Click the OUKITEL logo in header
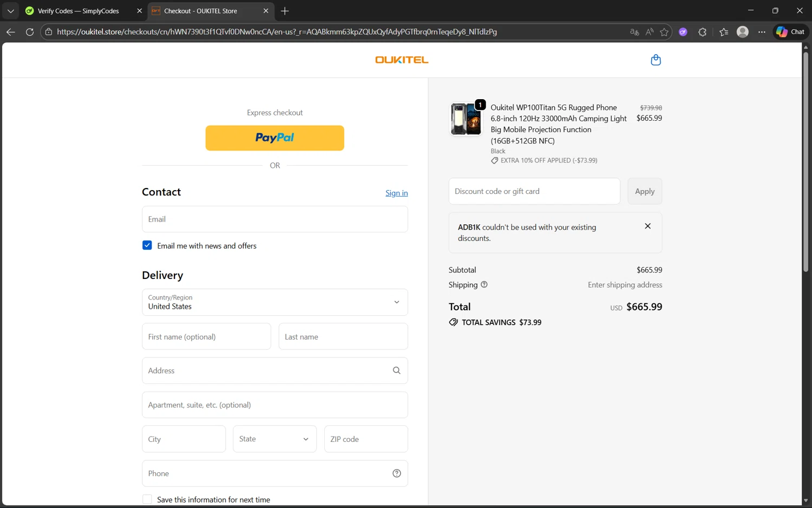Screen dimensions: 812x508 [x=402, y=60]
